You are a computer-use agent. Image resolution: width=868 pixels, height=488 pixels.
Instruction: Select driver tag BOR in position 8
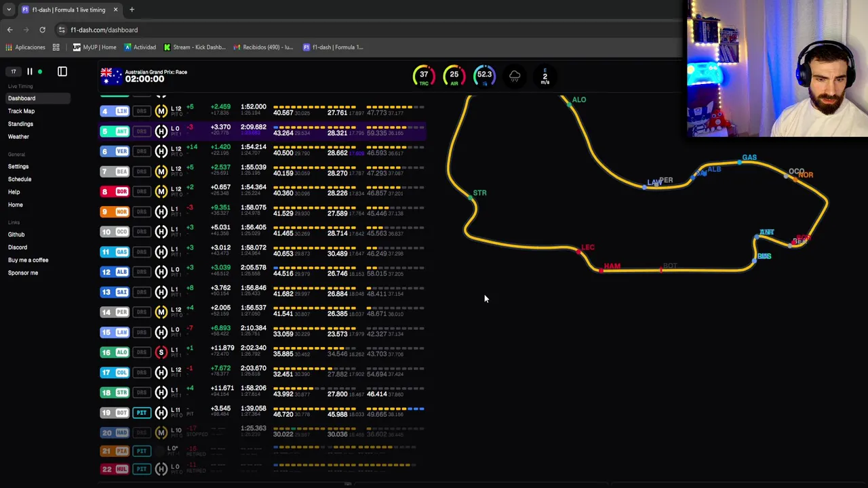tap(115, 192)
